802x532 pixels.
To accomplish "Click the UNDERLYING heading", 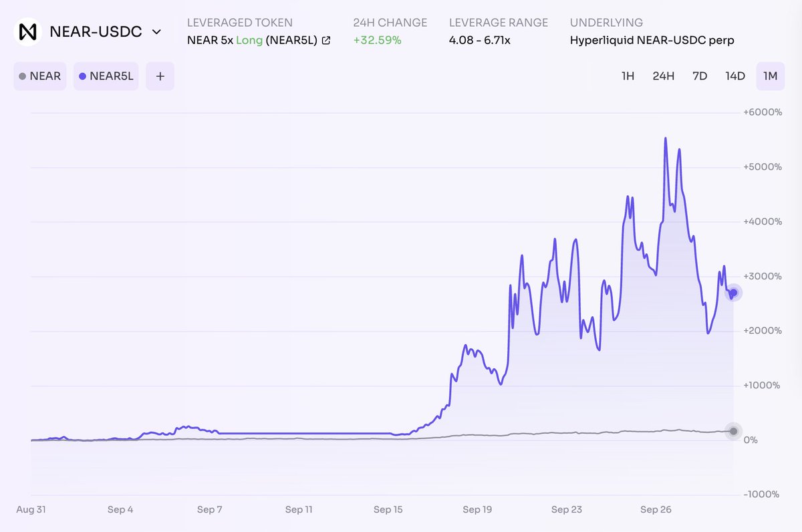I will pyautogui.click(x=607, y=23).
